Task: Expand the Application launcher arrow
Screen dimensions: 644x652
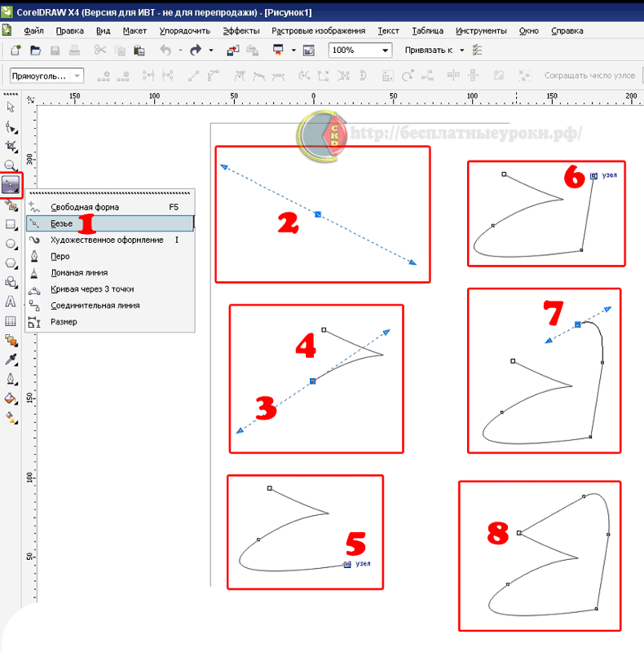Action: click(x=293, y=51)
